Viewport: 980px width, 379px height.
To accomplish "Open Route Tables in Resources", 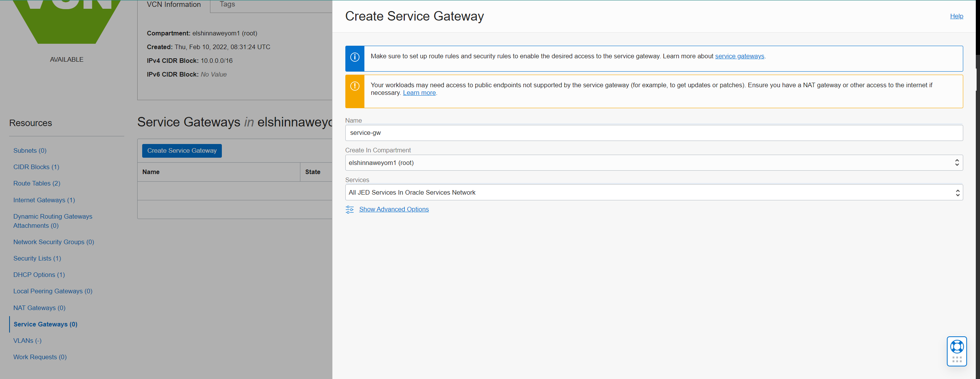I will [36, 183].
